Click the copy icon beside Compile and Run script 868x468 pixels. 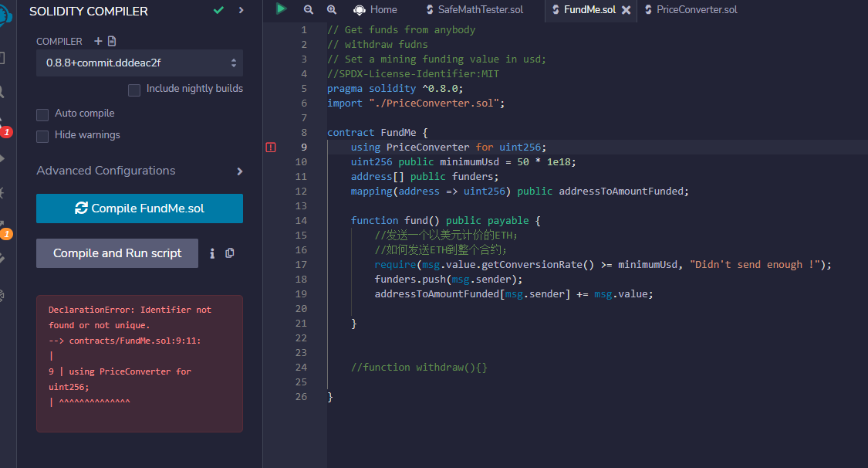pyautogui.click(x=230, y=253)
